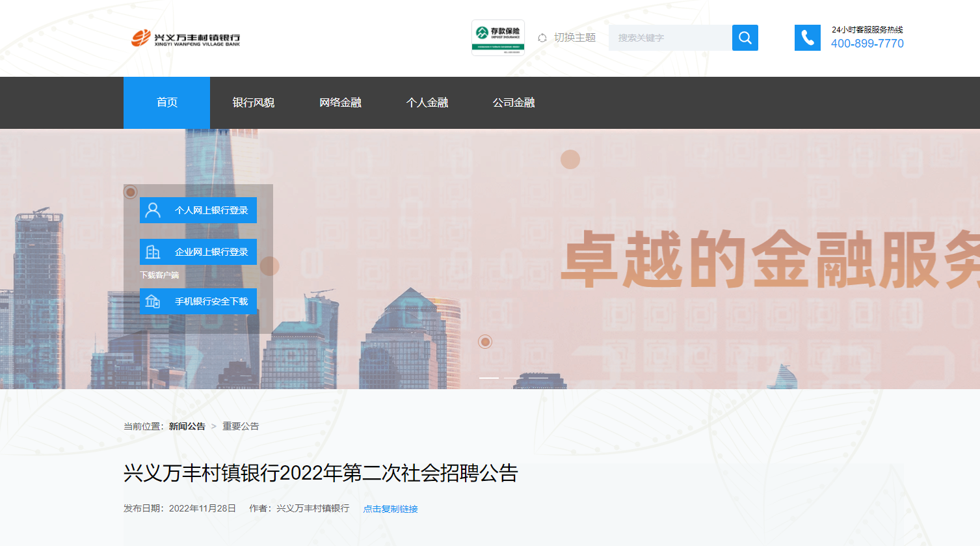Click the building icon for 企业网上银行登录
The width and height of the screenshot is (980, 546).
[x=153, y=252]
